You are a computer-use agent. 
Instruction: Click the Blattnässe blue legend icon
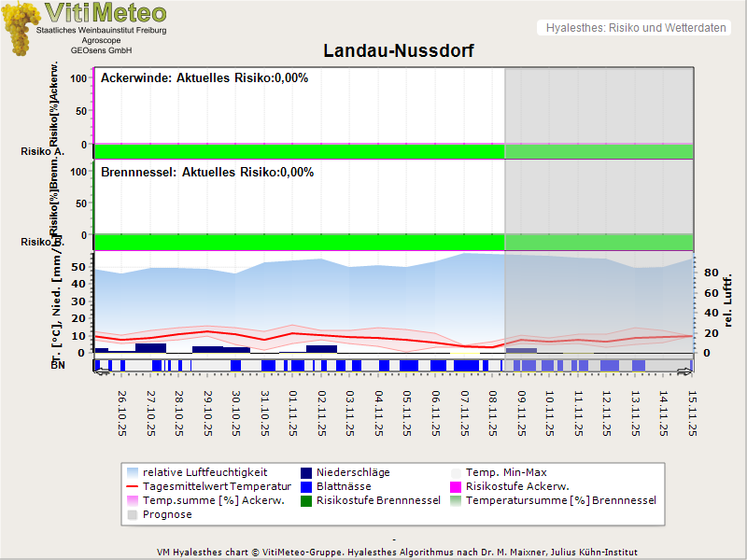tap(307, 486)
